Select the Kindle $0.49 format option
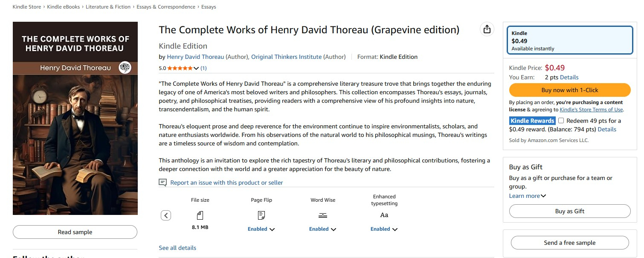This screenshot has width=644, height=258. (x=570, y=41)
